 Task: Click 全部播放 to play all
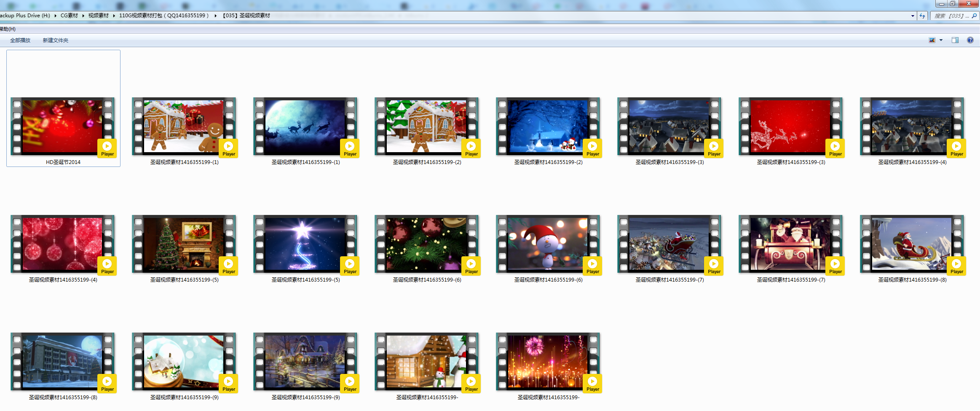20,40
